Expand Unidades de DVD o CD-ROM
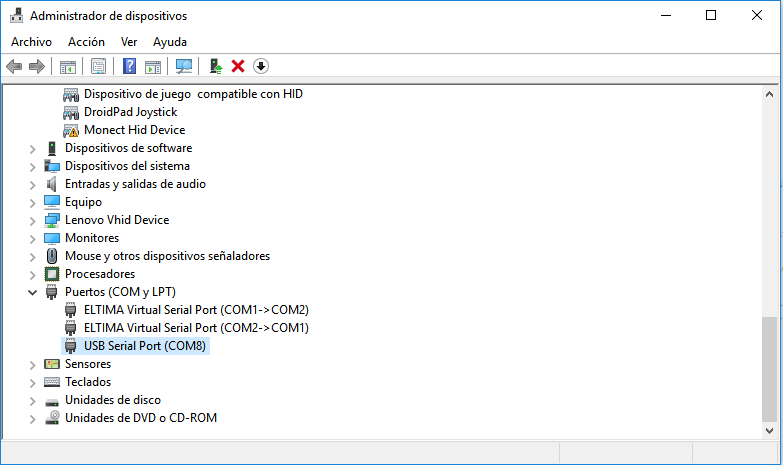This screenshot has height=465, width=783. [x=32, y=419]
